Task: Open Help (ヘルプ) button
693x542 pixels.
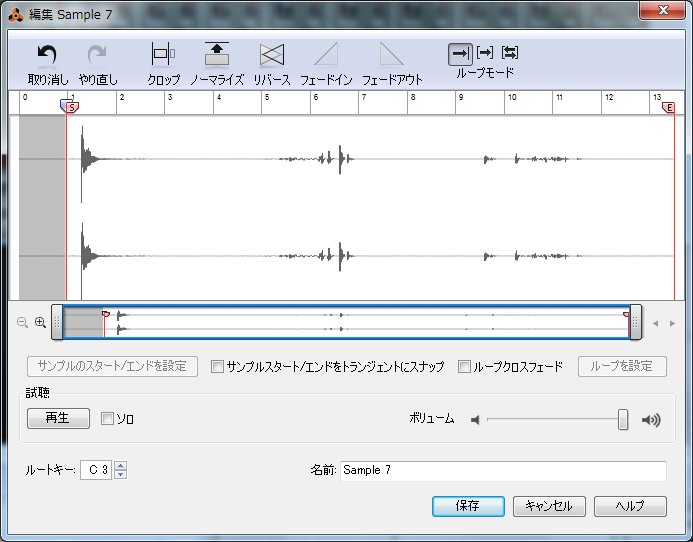Action: [x=630, y=506]
